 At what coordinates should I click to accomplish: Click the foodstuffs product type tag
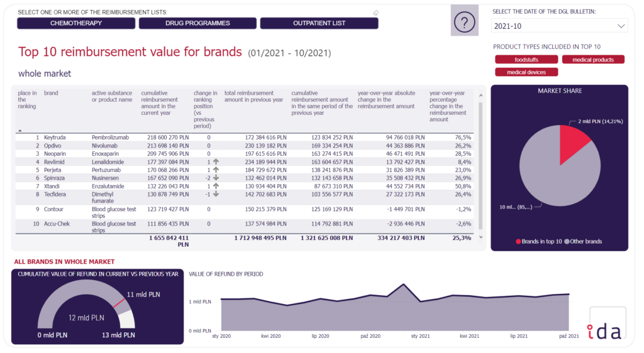[x=526, y=60]
